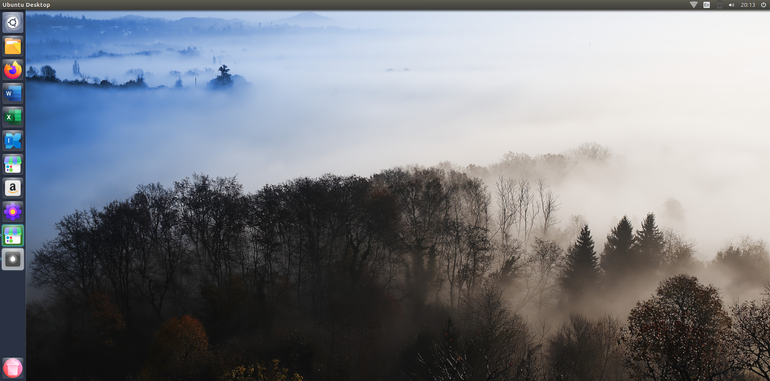Switch to the running store app
The width and height of the screenshot is (770, 381).
13,235
